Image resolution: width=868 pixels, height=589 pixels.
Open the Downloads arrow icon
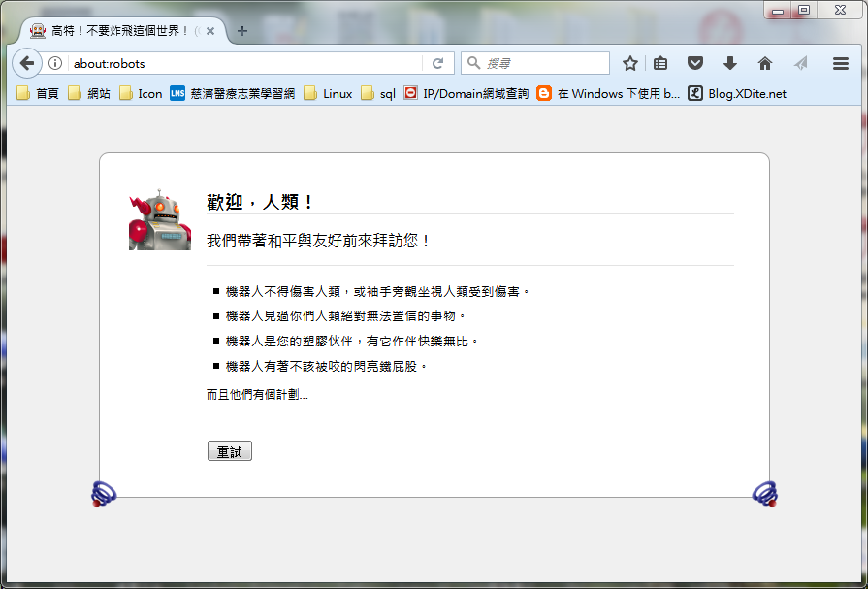tap(730, 63)
